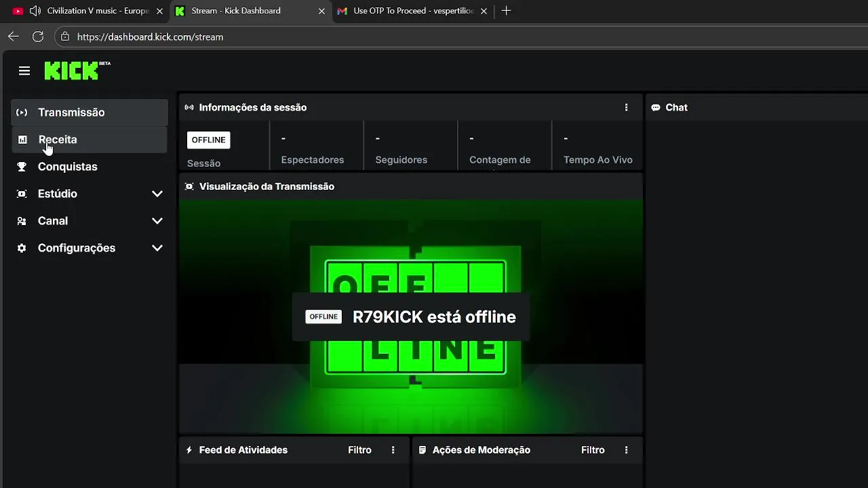The height and width of the screenshot is (488, 868).
Task: Expand the Canal sidebar section chevron
Action: [x=157, y=221]
